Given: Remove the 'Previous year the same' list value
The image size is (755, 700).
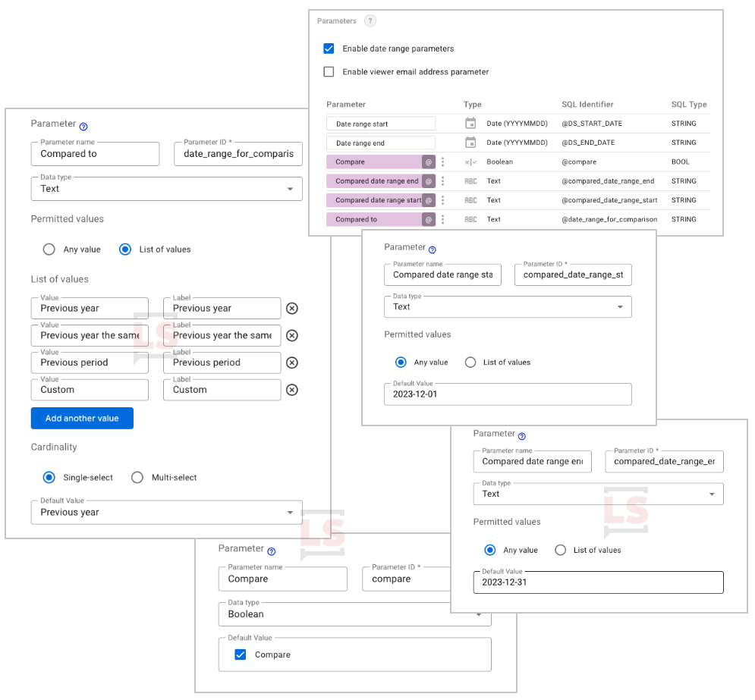Looking at the screenshot, I should [292, 335].
